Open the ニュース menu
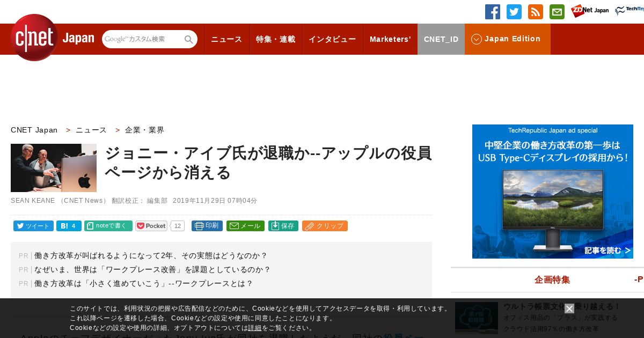Image resolution: width=644 pixels, height=338 pixels. point(226,39)
